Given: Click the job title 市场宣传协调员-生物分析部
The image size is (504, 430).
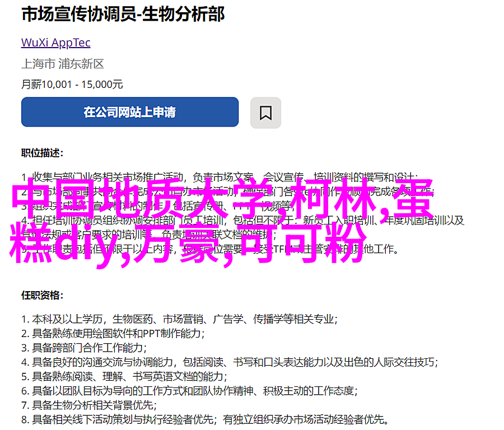Looking at the screenshot, I should tap(123, 15).
